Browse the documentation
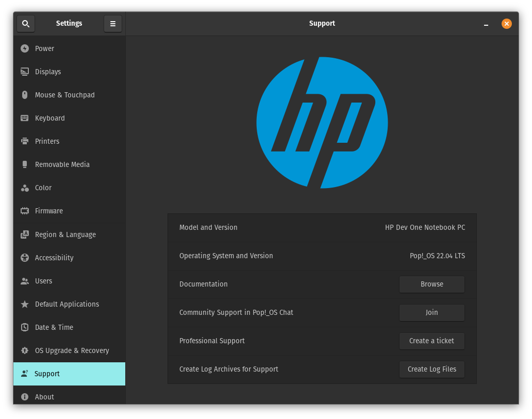 [432, 284]
